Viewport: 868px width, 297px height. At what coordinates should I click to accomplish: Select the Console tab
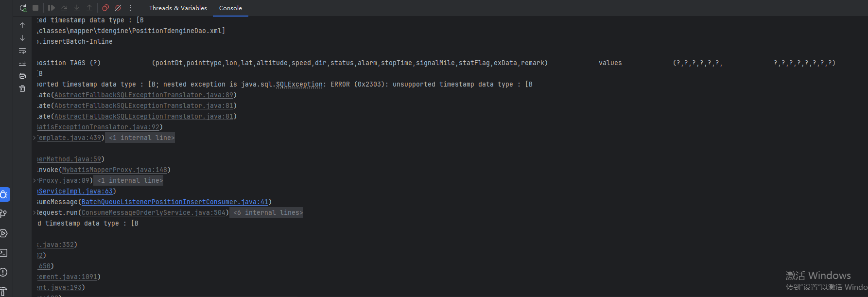pyautogui.click(x=230, y=8)
